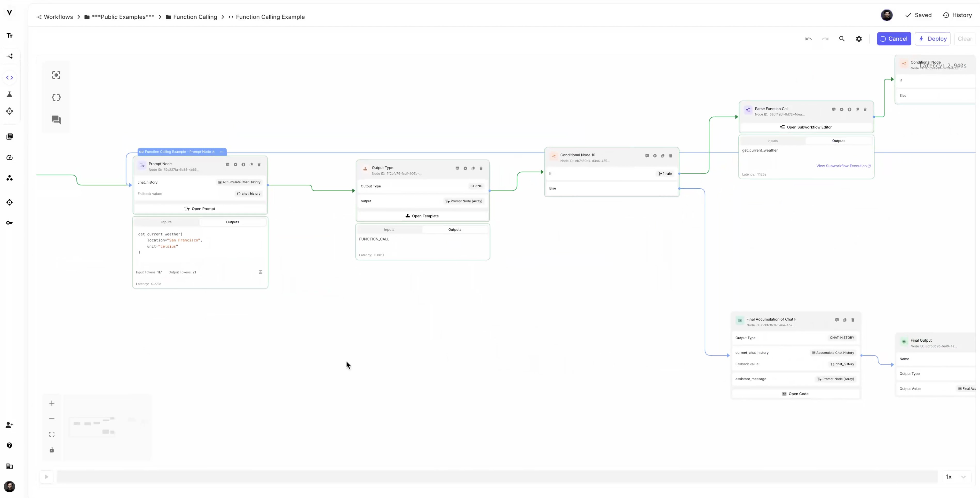The image size is (980, 498).
Task: Click Open Subworkflow Editor on Parse Function Call
Action: (x=806, y=127)
